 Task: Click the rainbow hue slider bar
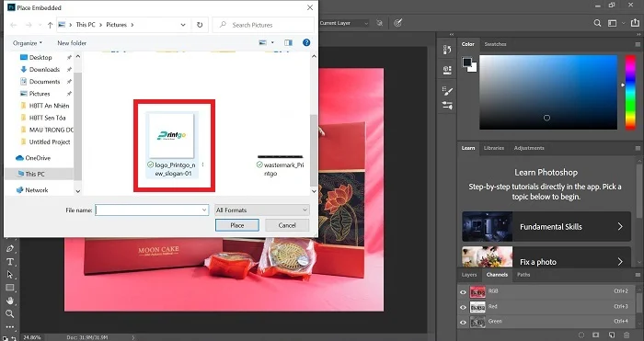[630, 92]
